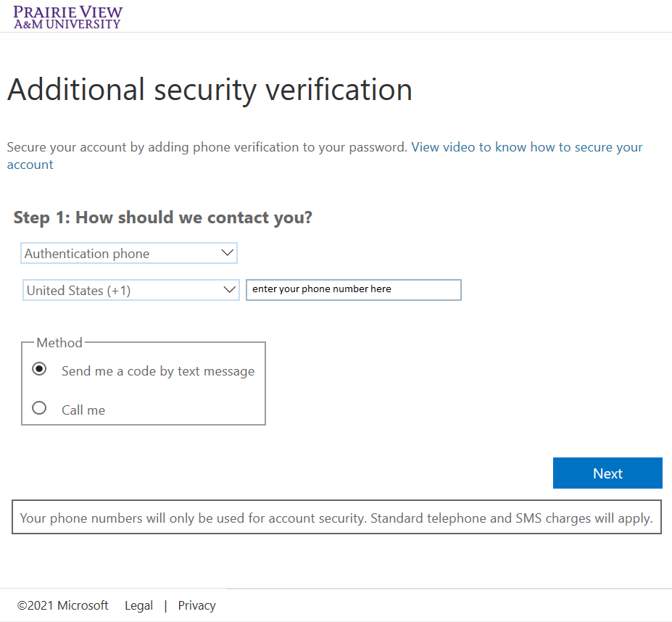Screen dimensions: 672x622
Task: Select the text message code radio button
Action: [x=40, y=369]
